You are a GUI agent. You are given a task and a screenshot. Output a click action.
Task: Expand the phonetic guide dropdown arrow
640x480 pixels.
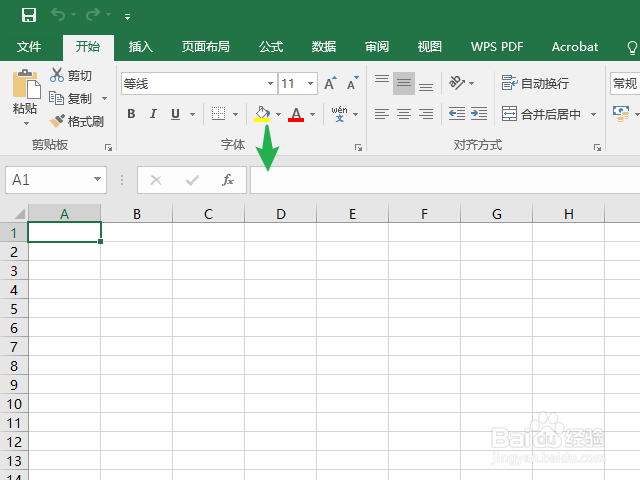[x=356, y=114]
